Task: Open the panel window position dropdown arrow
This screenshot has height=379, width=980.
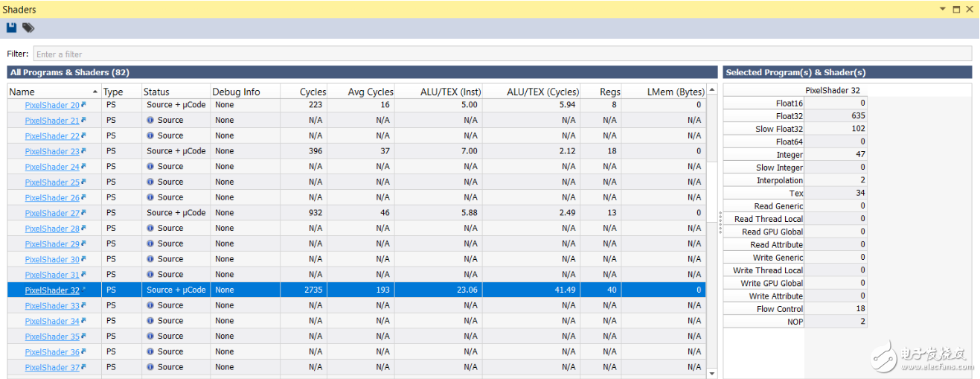Action: click(x=943, y=10)
